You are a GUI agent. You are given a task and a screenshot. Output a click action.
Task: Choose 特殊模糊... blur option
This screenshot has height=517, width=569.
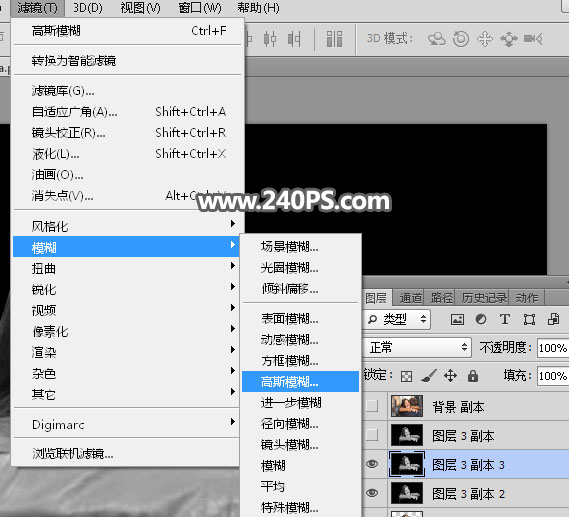click(x=300, y=508)
